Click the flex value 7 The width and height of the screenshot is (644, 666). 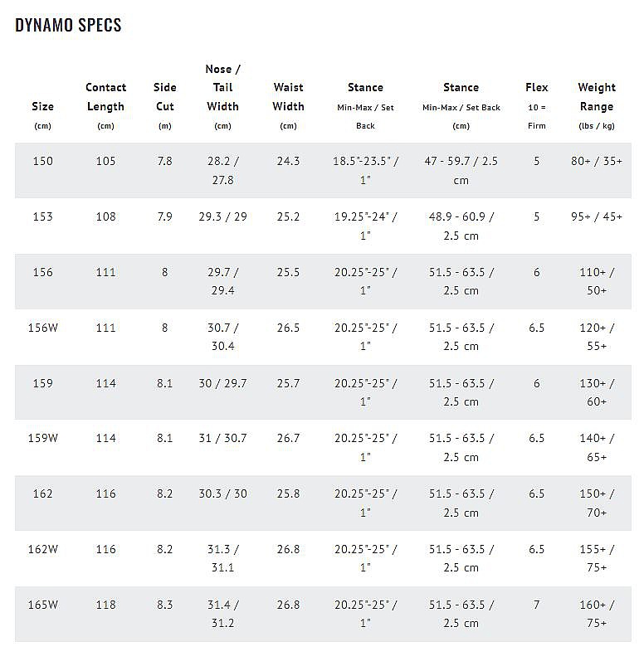(536, 605)
